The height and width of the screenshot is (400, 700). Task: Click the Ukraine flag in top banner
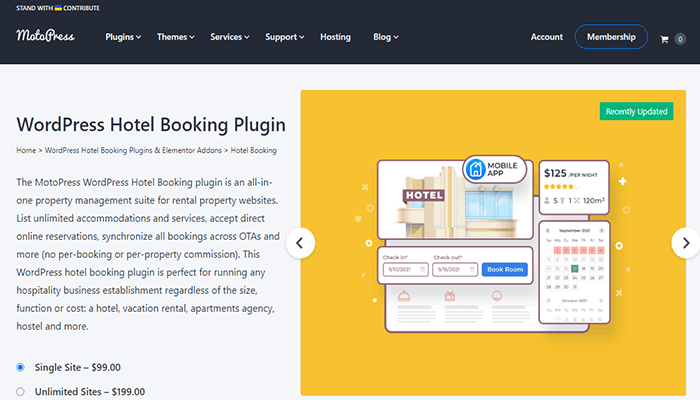59,8
